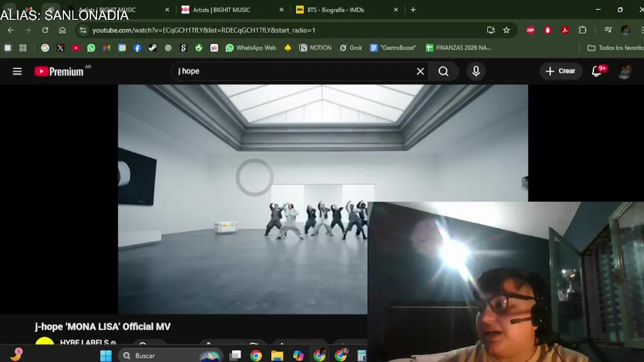Expand the Todos los favoritos folder
644x362 pixels.
[615, 48]
